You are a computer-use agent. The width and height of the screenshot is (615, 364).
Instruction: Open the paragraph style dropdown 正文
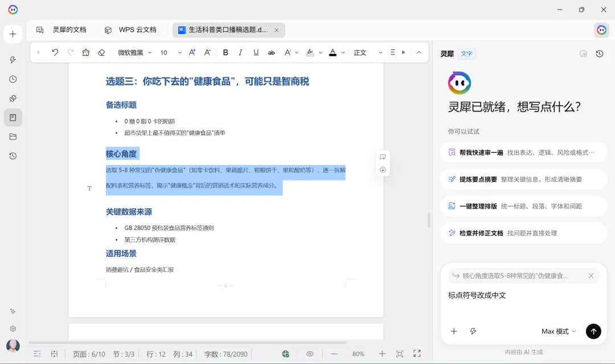[367, 52]
